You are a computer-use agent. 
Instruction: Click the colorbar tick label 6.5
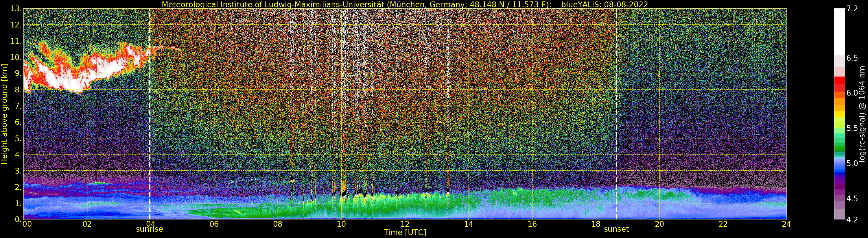(852, 58)
